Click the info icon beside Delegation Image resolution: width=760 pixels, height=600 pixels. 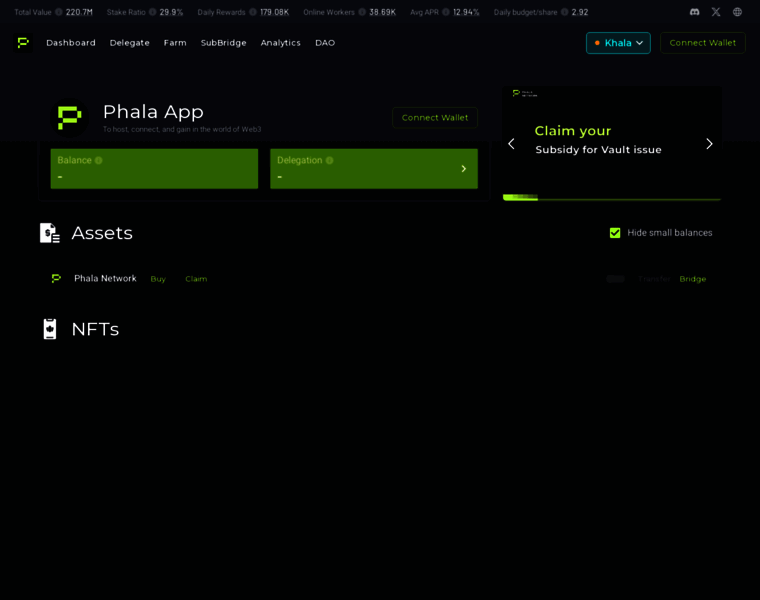pos(329,160)
